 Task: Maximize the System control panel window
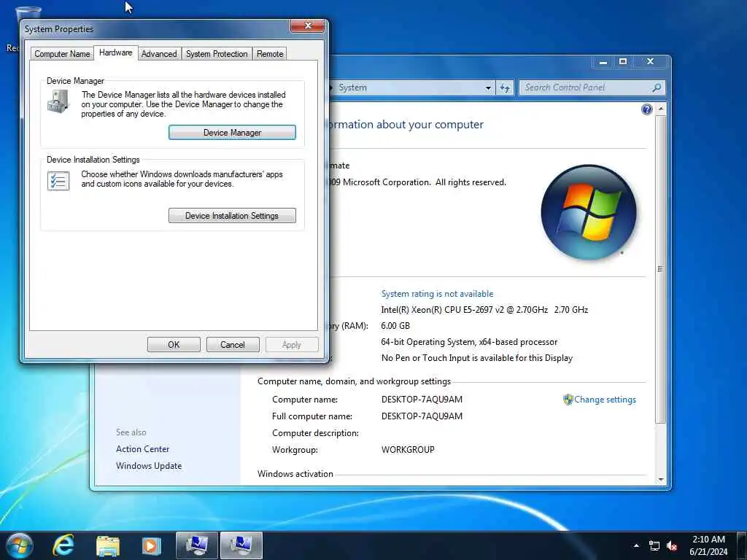click(x=623, y=62)
